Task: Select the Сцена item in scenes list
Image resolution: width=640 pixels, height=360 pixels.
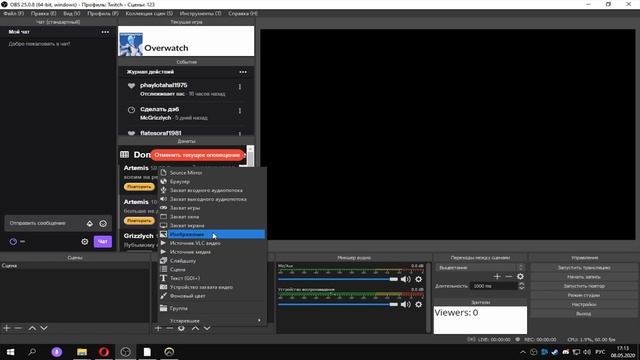Action: tap(75, 266)
